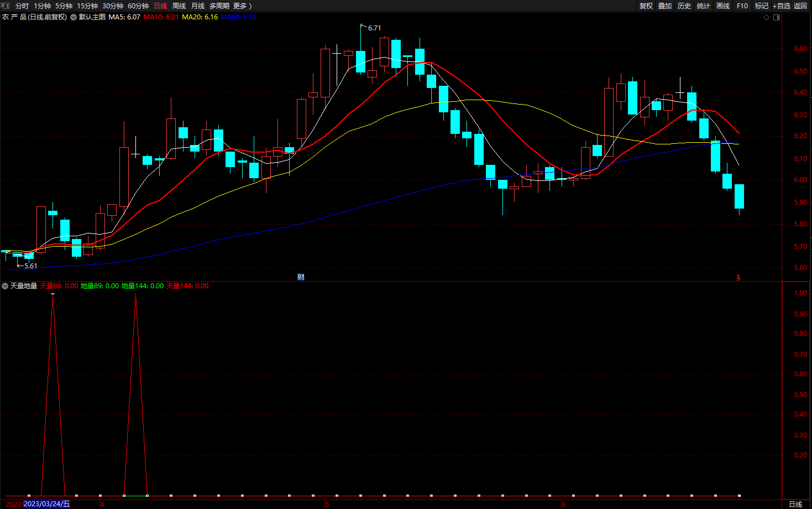Toggle the side panel icon near price axis

click(x=777, y=17)
